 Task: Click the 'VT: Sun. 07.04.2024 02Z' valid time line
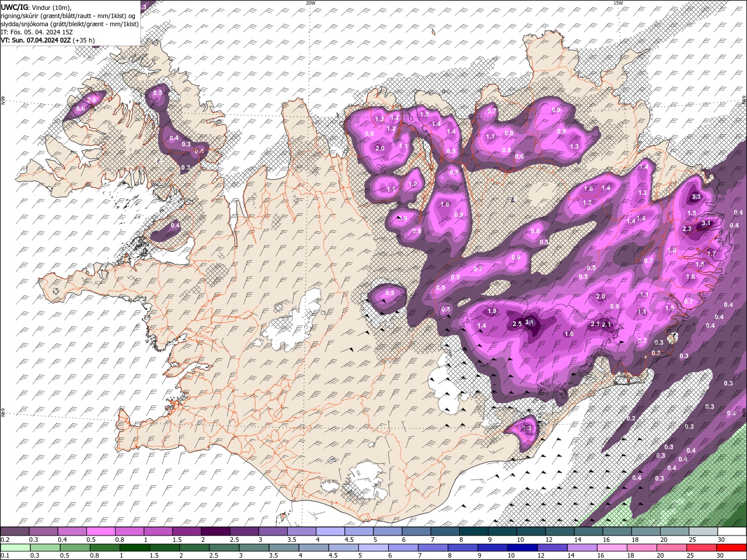click(x=48, y=40)
